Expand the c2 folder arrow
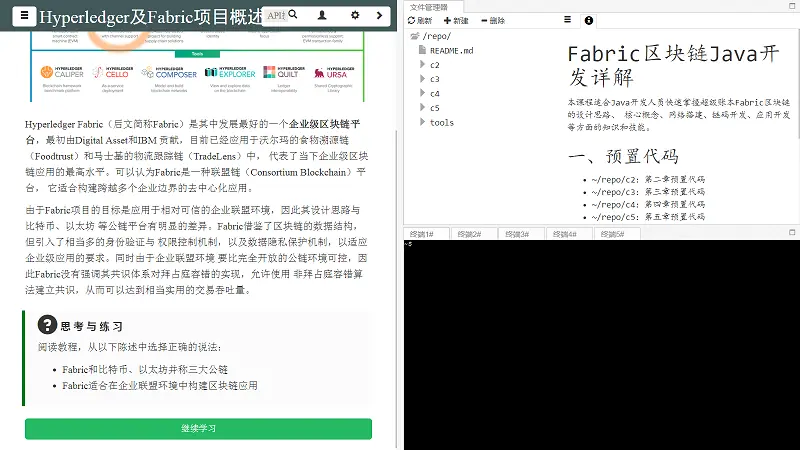Image resolution: width=800 pixels, height=450 pixels. (x=422, y=64)
